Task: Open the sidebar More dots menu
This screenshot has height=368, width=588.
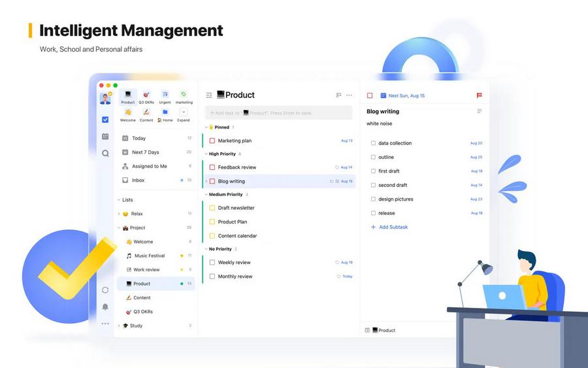Action: click(x=105, y=324)
